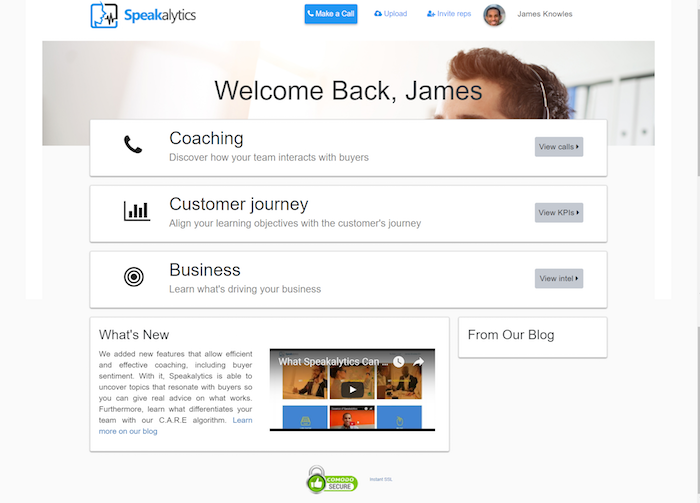
Task: Open the Upload link in header
Action: (x=391, y=14)
